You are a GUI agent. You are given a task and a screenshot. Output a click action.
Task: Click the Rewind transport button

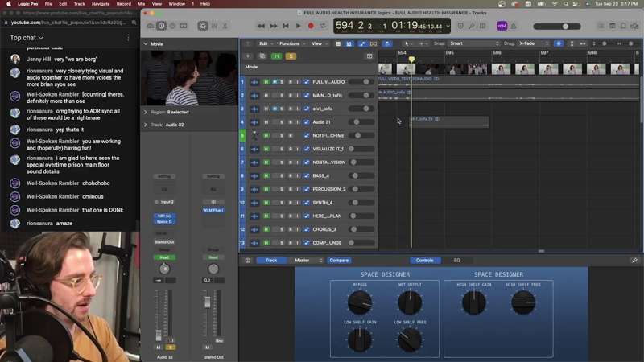tap(261, 26)
